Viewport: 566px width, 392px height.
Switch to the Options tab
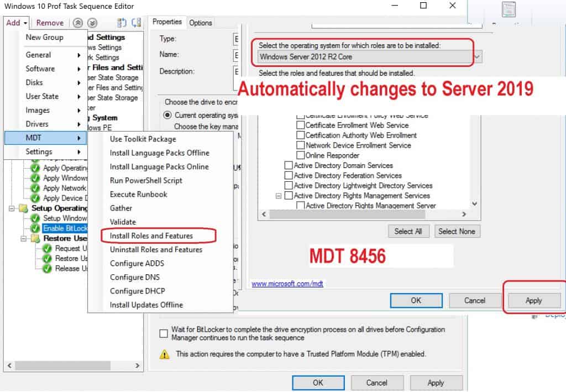pyautogui.click(x=200, y=23)
